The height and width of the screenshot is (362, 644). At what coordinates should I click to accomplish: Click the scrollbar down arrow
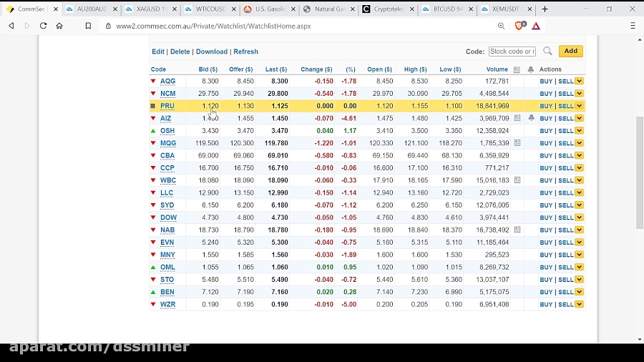pyautogui.click(x=640, y=339)
